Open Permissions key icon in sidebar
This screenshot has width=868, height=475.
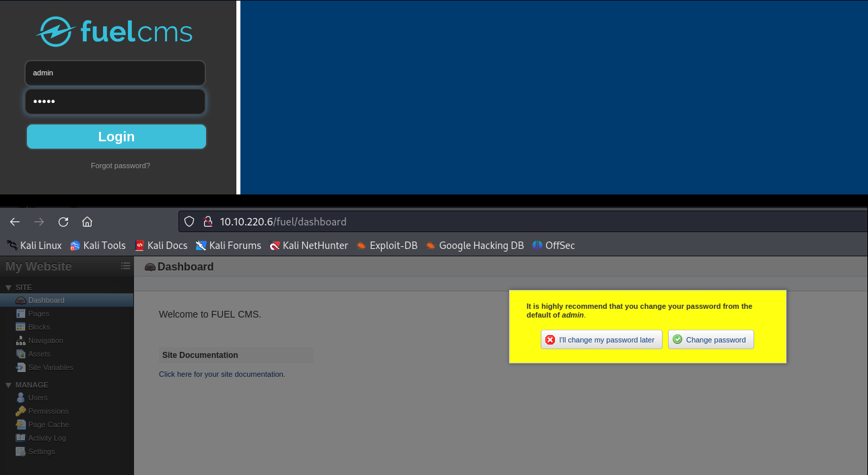point(20,411)
